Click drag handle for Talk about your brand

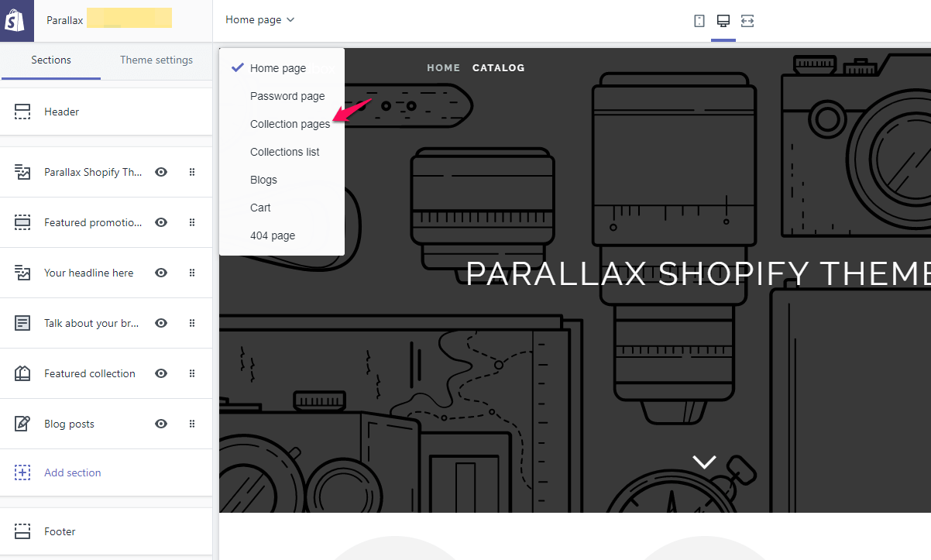192,323
